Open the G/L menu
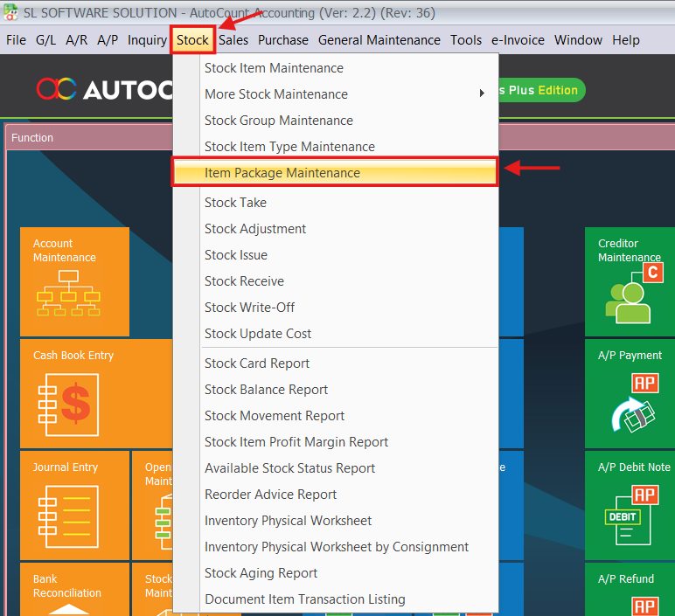 [45, 40]
